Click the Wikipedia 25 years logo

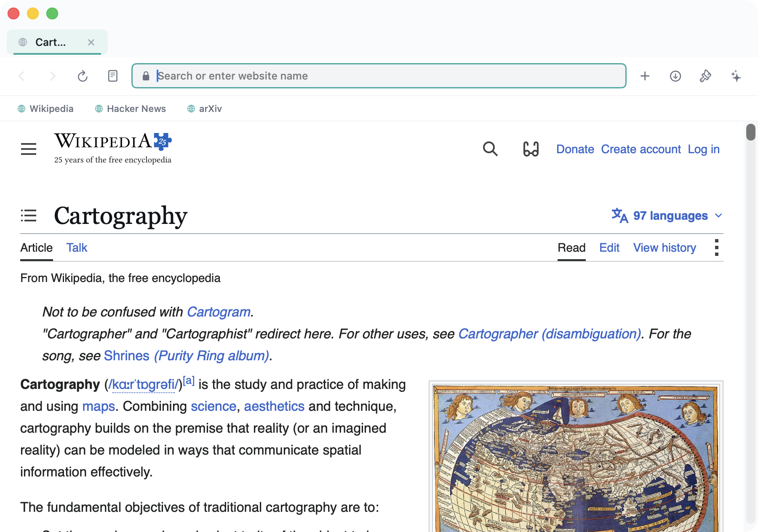(113, 148)
